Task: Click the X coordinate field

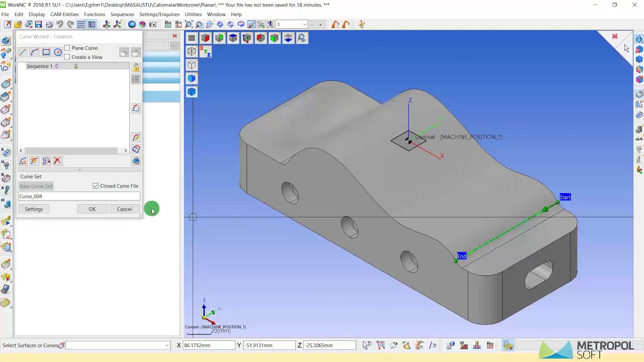Action: click(x=208, y=345)
